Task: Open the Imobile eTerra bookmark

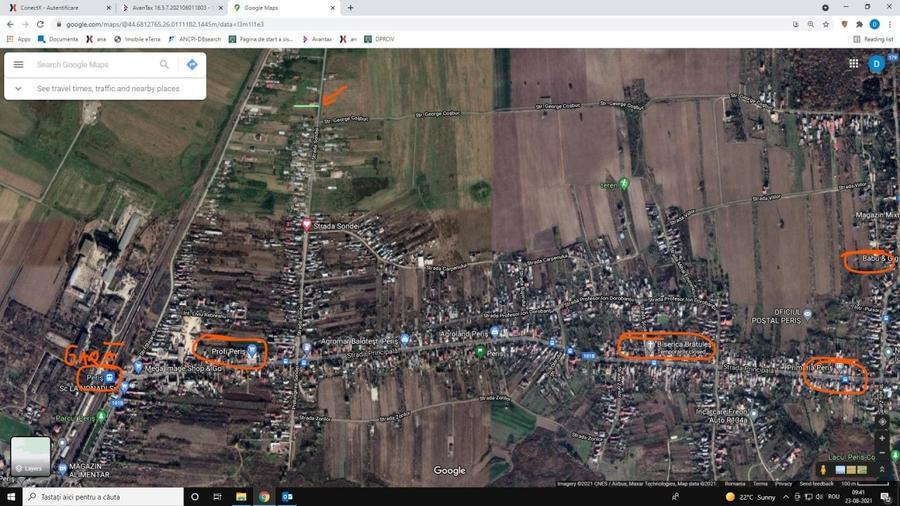Action: point(137,39)
